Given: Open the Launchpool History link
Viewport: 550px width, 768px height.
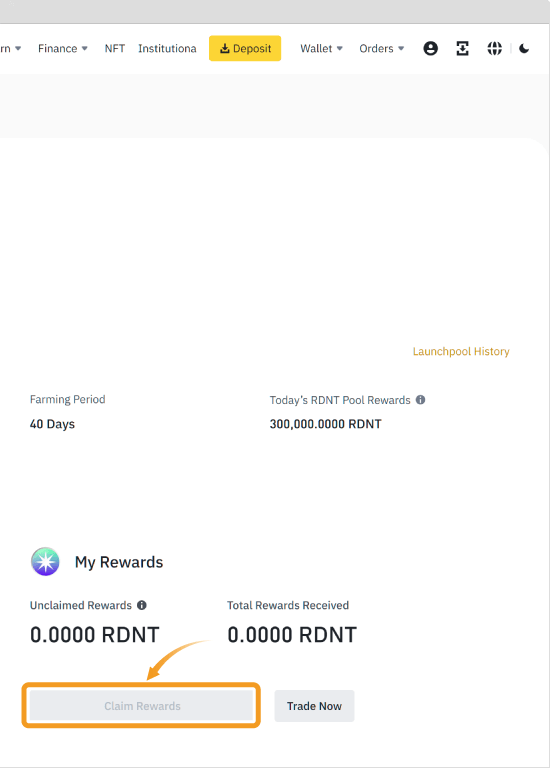Looking at the screenshot, I should coord(461,351).
